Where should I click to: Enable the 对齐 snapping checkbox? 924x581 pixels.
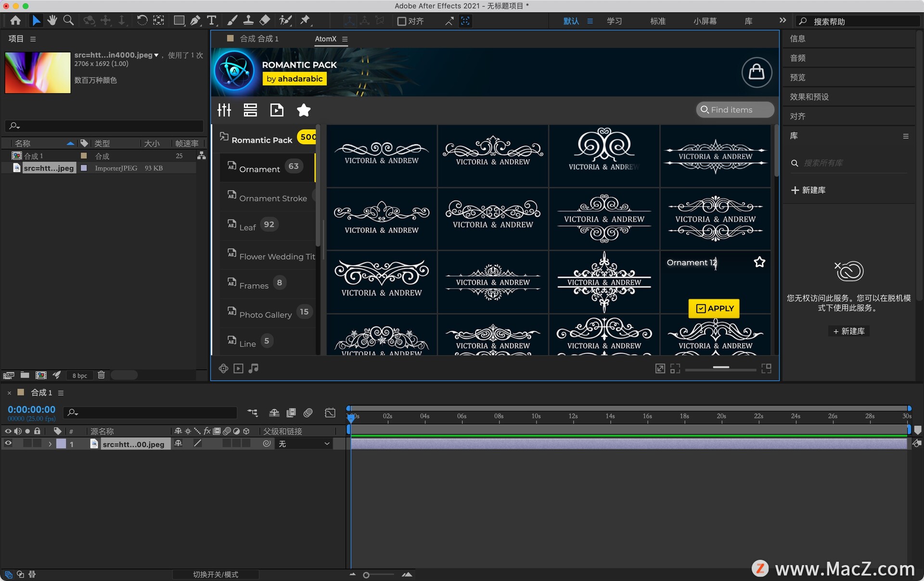401,21
